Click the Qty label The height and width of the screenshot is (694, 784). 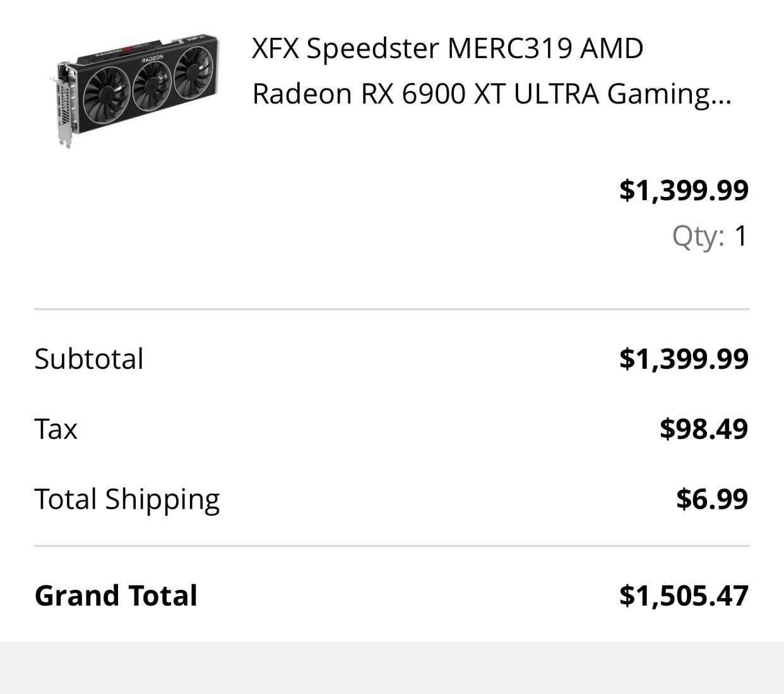click(x=698, y=237)
